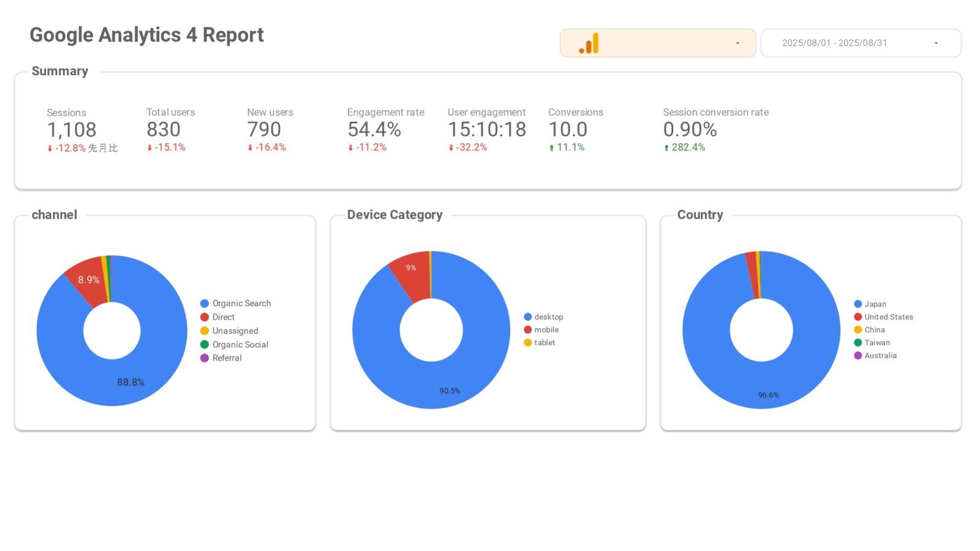Image resolution: width=980 pixels, height=551 pixels.
Task: Click the China orange legend dot
Action: pyautogui.click(x=858, y=329)
